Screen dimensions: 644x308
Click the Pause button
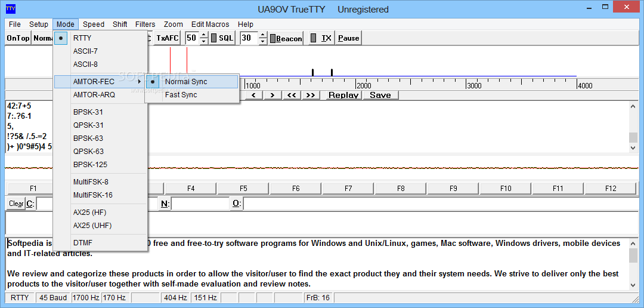349,38
